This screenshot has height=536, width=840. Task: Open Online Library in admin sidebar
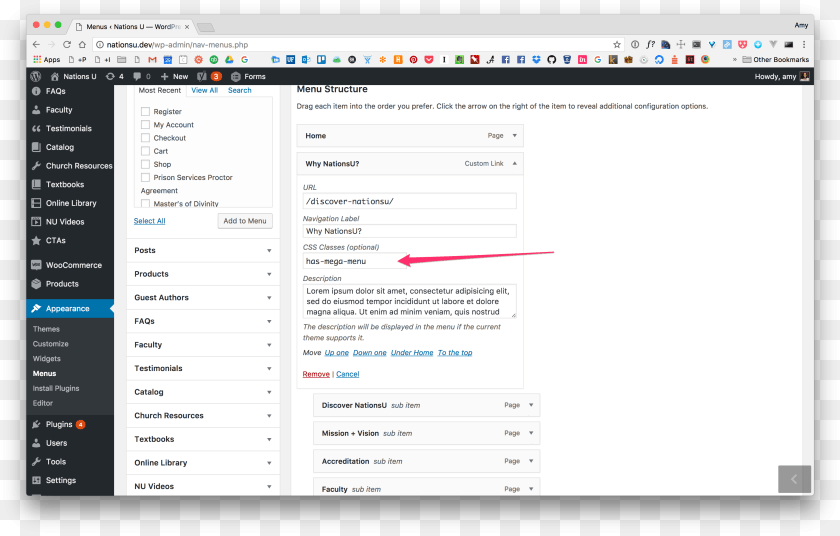(70, 203)
